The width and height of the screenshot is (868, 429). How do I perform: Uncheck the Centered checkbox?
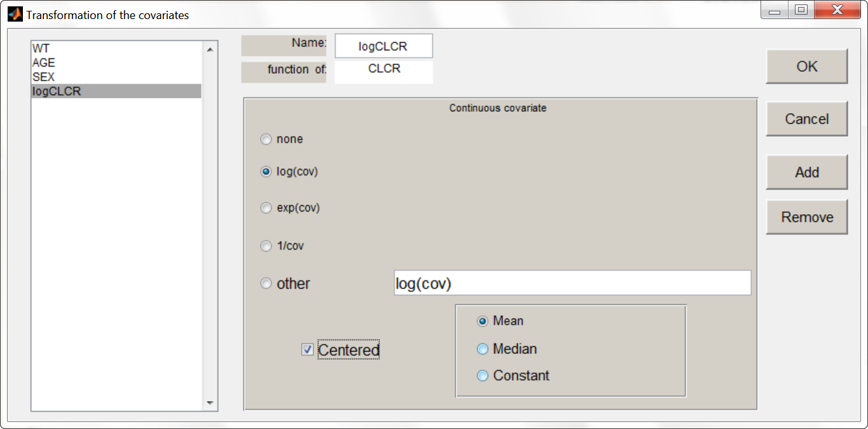[x=308, y=350]
